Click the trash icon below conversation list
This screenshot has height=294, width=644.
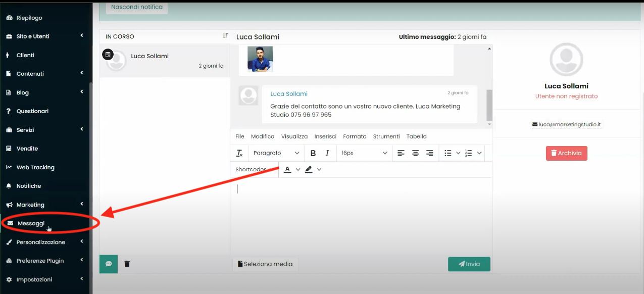click(x=127, y=264)
